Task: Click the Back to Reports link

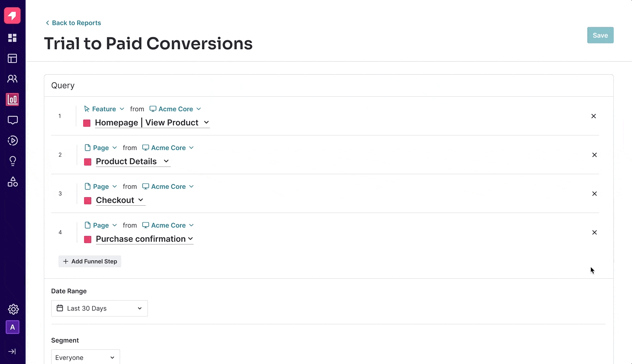Action: [74, 23]
